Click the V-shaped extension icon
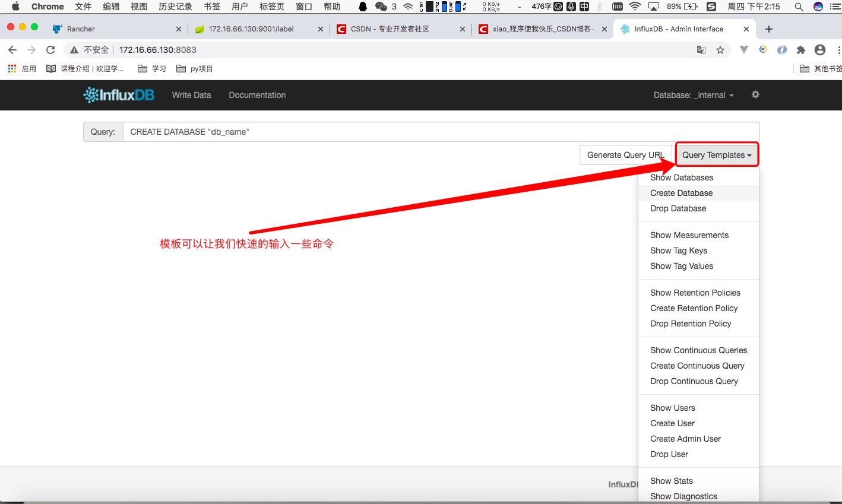The image size is (842, 504). pyautogui.click(x=743, y=50)
